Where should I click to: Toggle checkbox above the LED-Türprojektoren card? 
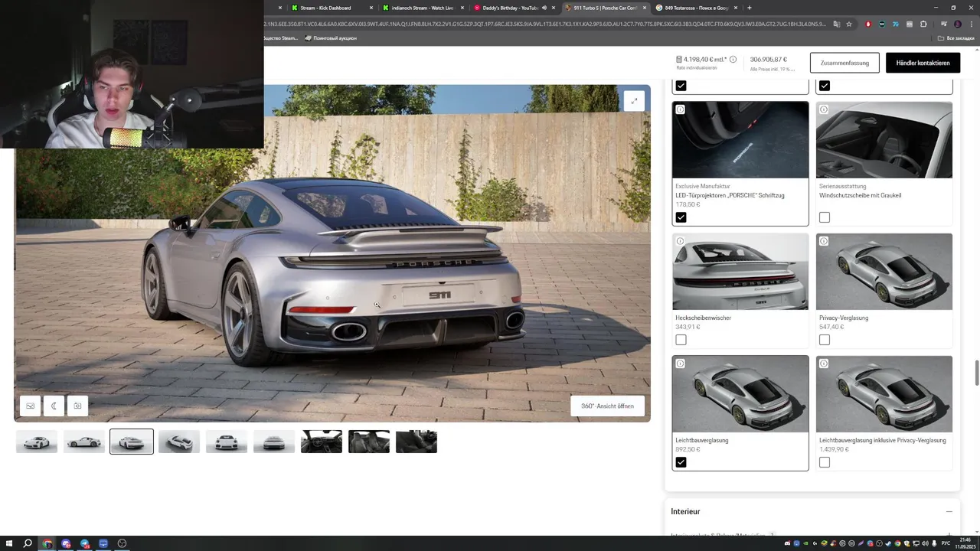(x=681, y=86)
